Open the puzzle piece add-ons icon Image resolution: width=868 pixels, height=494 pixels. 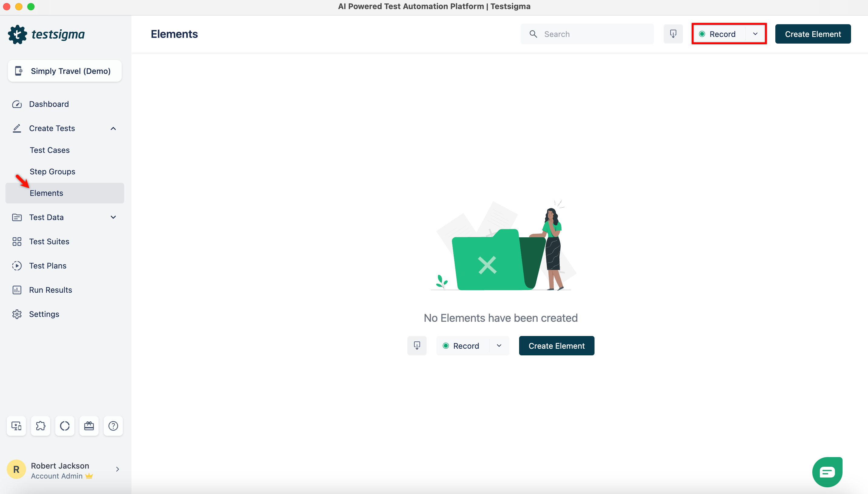(40, 426)
